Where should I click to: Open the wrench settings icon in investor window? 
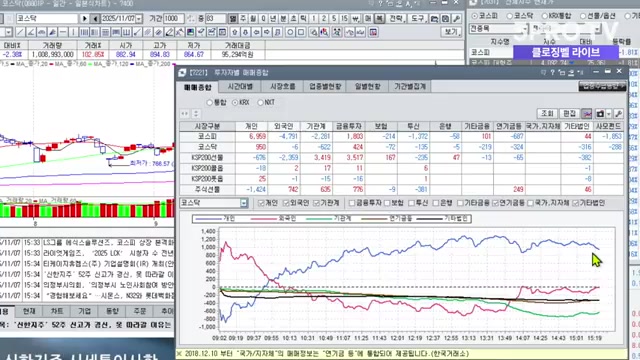618,114
